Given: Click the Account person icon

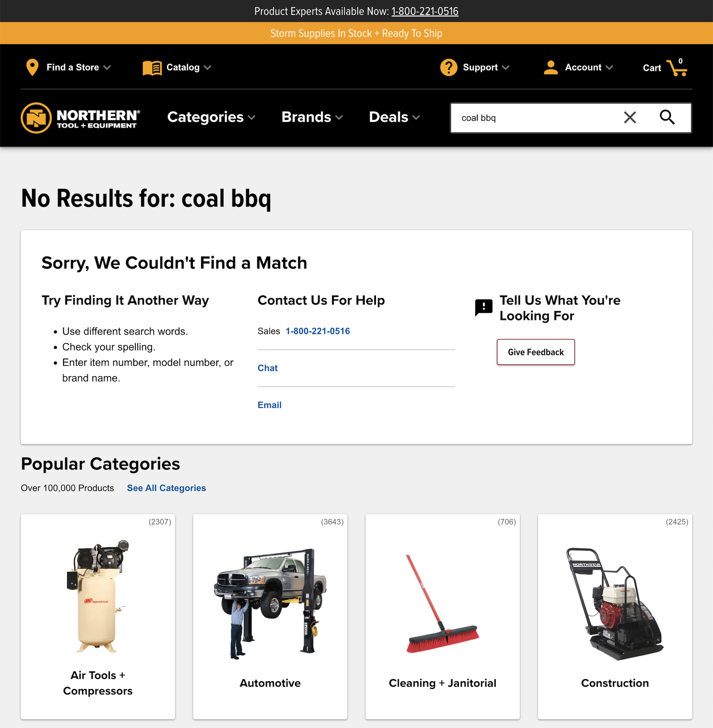Looking at the screenshot, I should click(x=551, y=67).
